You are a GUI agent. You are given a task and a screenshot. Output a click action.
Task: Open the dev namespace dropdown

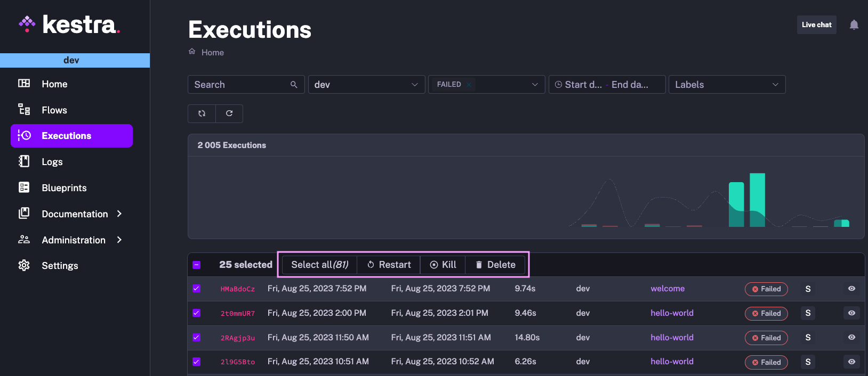366,84
